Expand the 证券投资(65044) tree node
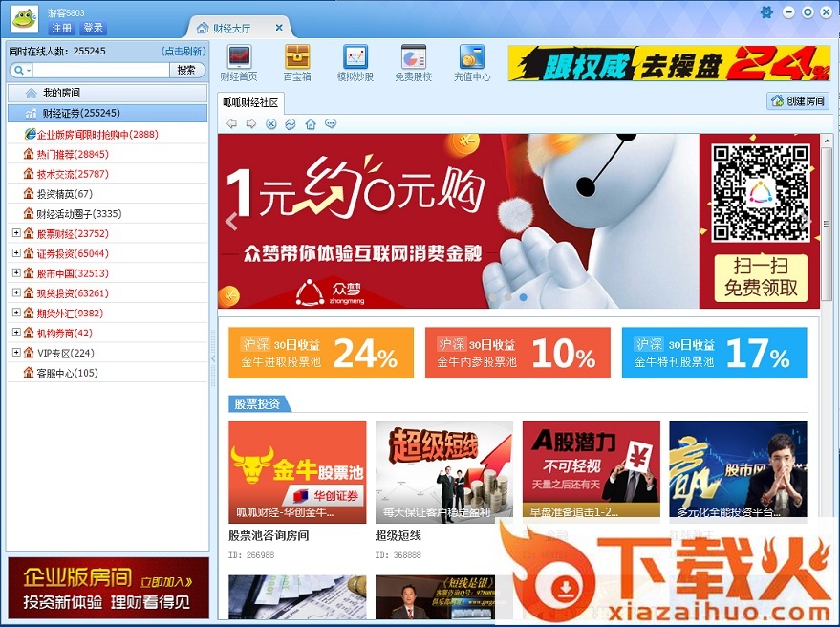 tap(16, 253)
